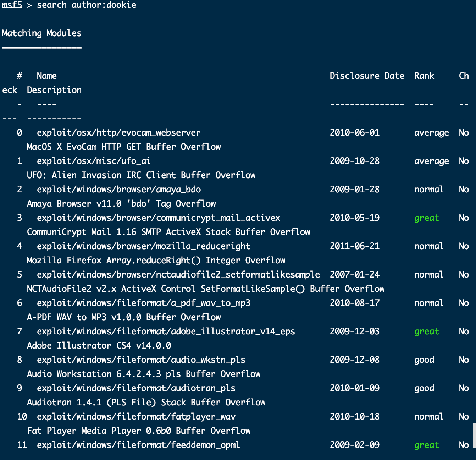Viewport: 476px width, 460px height.
Task: Click green 'great' rank for adobe_illustrator_v14_eps
Action: (427, 332)
